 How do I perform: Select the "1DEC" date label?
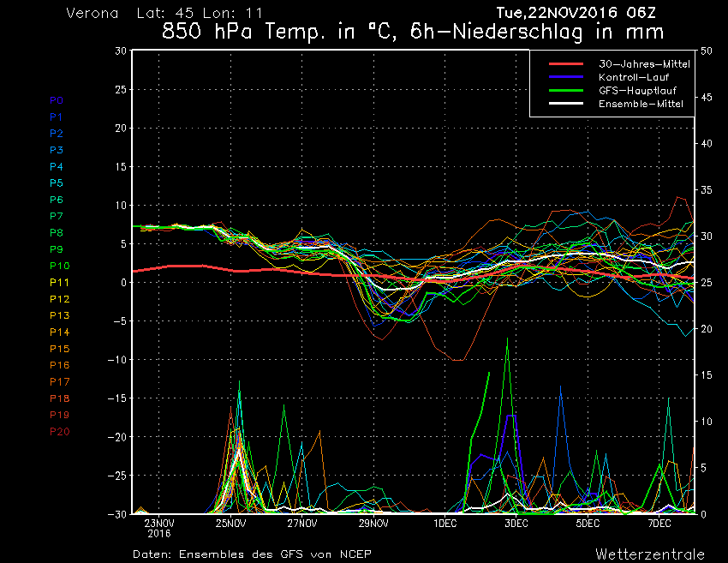coord(445,524)
